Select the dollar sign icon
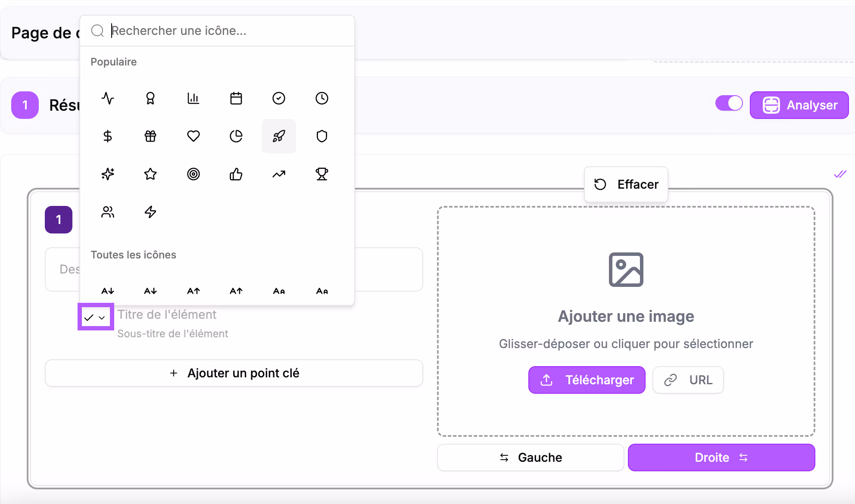This screenshot has width=855, height=504. (x=107, y=136)
